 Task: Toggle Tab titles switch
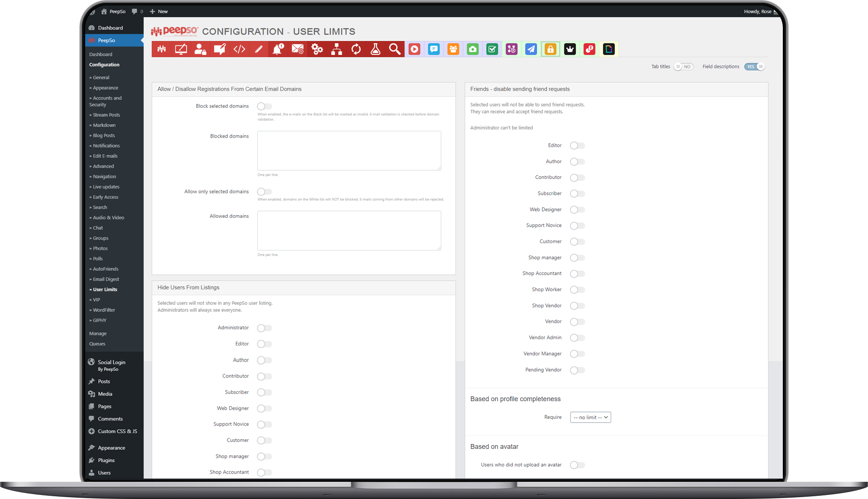click(684, 67)
